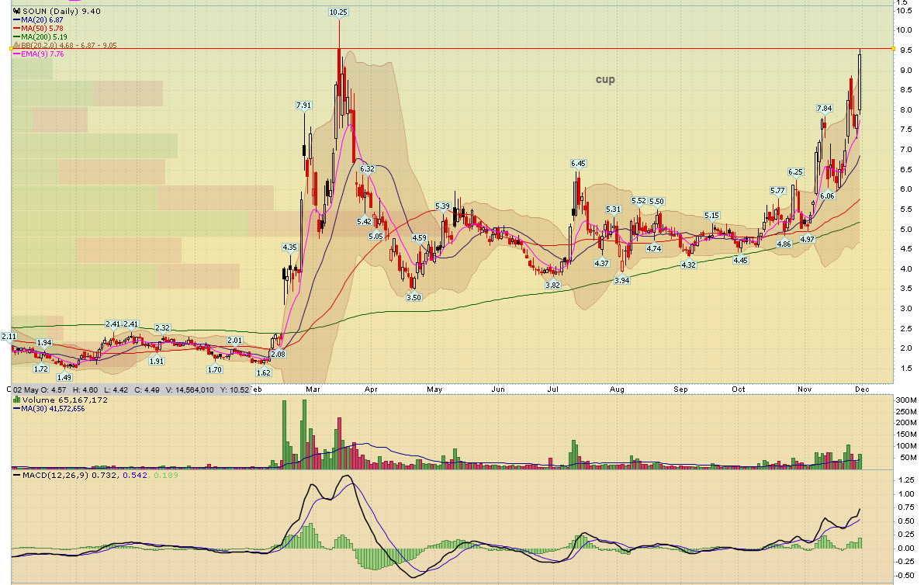The width and height of the screenshot is (924, 585).
Task: Click the candlestick icon beside SOUN title
Action: pyautogui.click(x=16, y=12)
